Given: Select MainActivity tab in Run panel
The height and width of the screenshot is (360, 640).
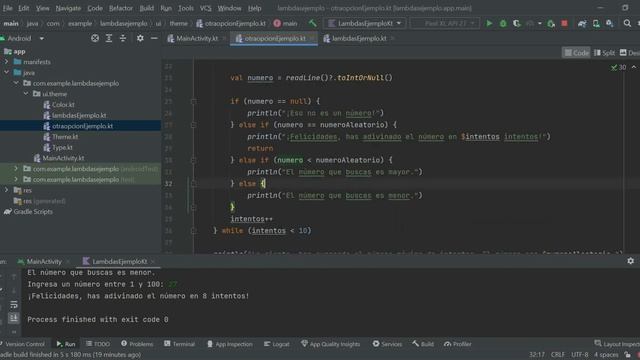Looking at the screenshot, I should click(44, 262).
